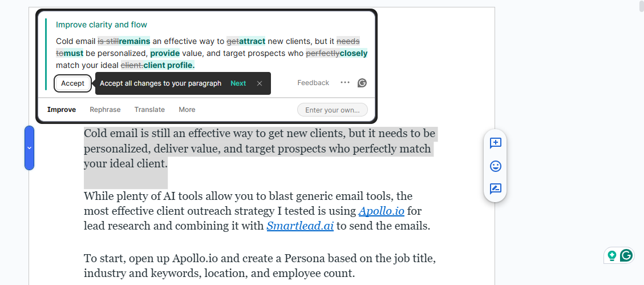Click Next in the tooltip
The image size is (644, 285).
pyautogui.click(x=238, y=83)
